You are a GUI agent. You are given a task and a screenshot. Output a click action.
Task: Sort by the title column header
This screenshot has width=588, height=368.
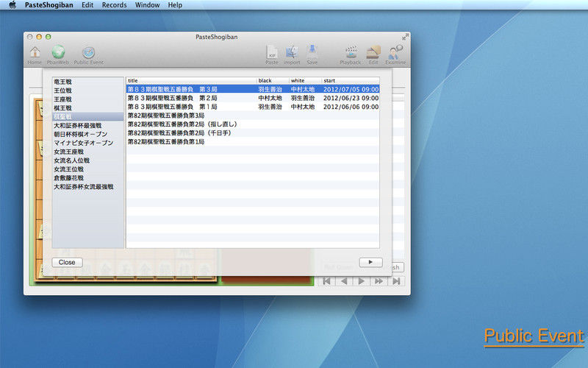click(x=191, y=80)
